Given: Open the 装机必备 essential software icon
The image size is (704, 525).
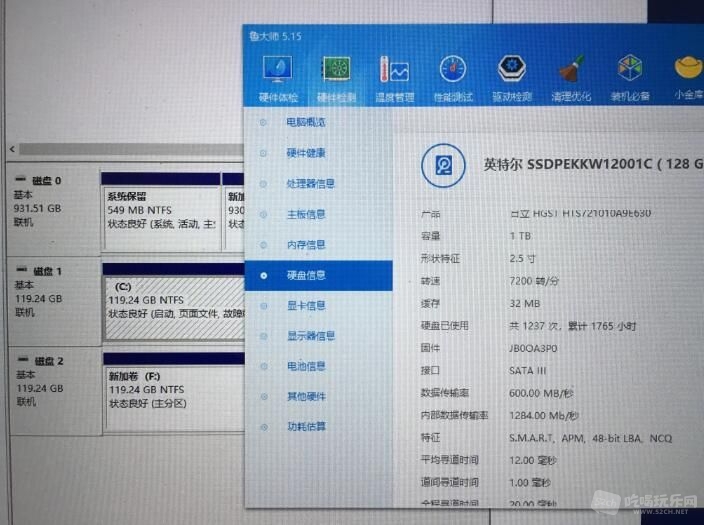Looking at the screenshot, I should [x=629, y=79].
